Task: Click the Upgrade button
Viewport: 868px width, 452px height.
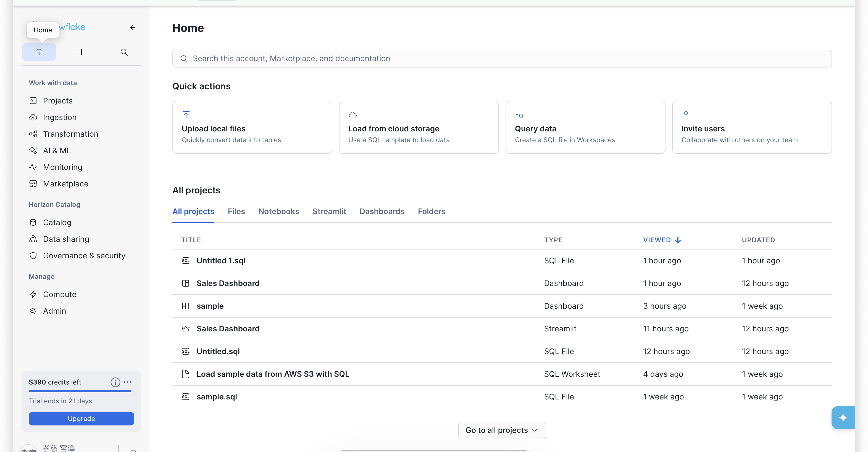Action: pyautogui.click(x=81, y=419)
